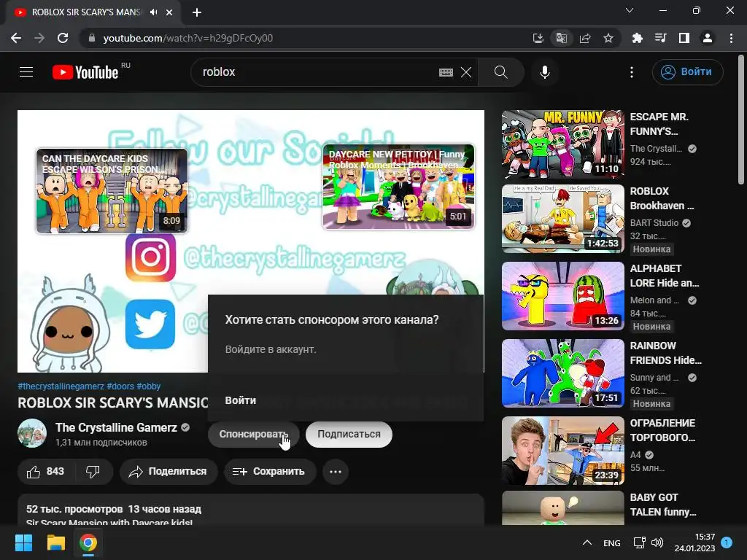Image resolution: width=747 pixels, height=560 pixels.
Task: Open the ESCAPE MR. FUNNY'S video thumbnail
Action: (x=562, y=144)
